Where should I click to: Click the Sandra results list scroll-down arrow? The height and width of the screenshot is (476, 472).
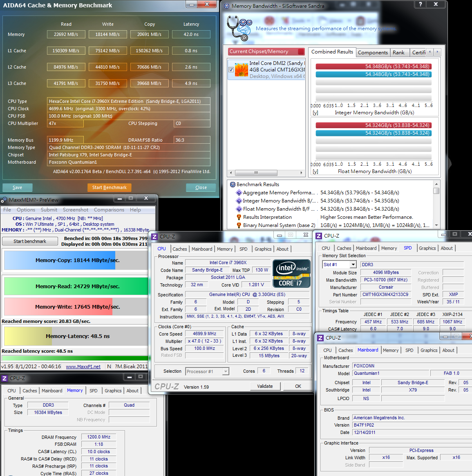click(x=436, y=225)
